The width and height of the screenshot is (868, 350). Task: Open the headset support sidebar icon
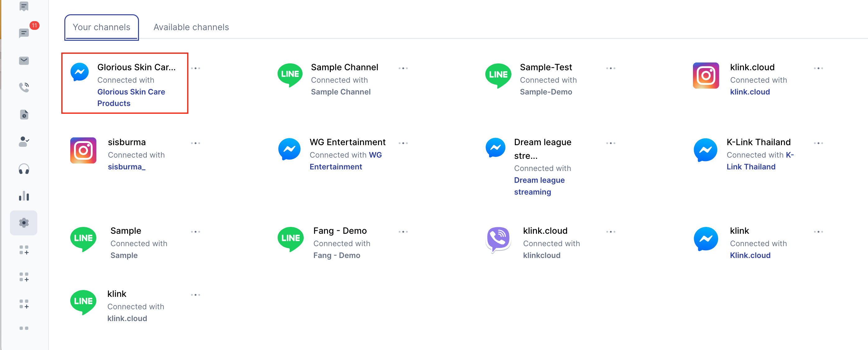pos(24,169)
